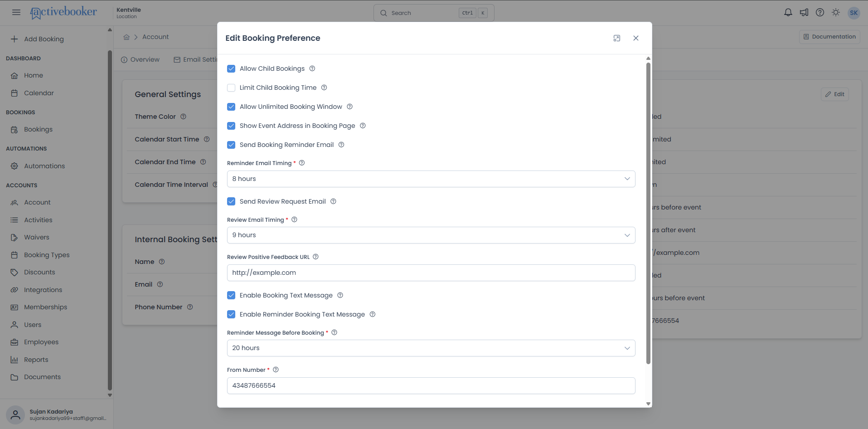Open the notifications bell icon

(788, 13)
